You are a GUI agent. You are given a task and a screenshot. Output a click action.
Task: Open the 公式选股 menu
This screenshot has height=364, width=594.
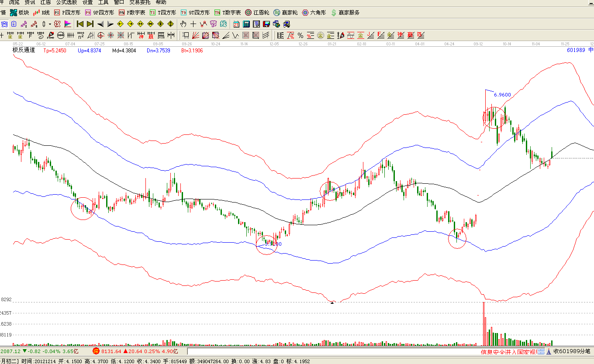point(66,2)
